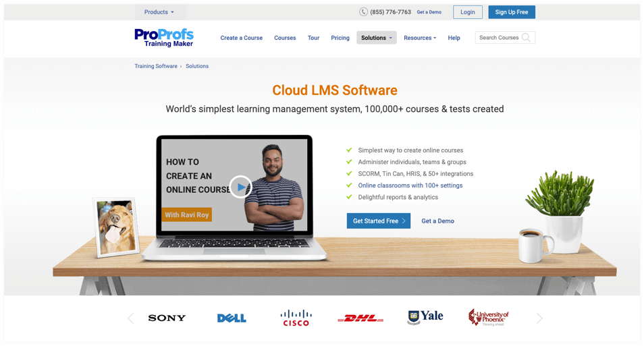This screenshot has width=644, height=346.
Task: Play the online course video
Action: 240,187
